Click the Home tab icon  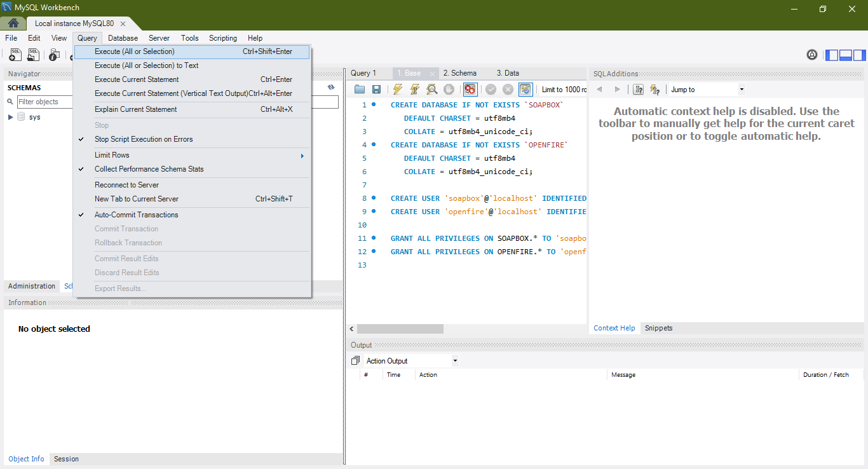13,24
